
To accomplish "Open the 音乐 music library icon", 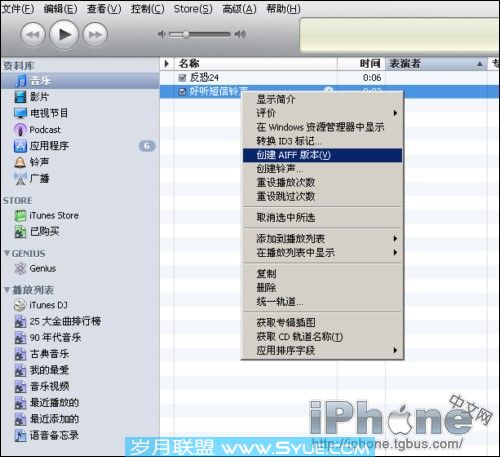I will pos(21,81).
